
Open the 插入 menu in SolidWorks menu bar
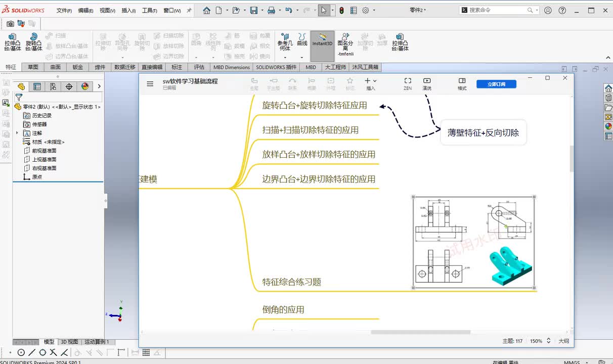coord(128,11)
